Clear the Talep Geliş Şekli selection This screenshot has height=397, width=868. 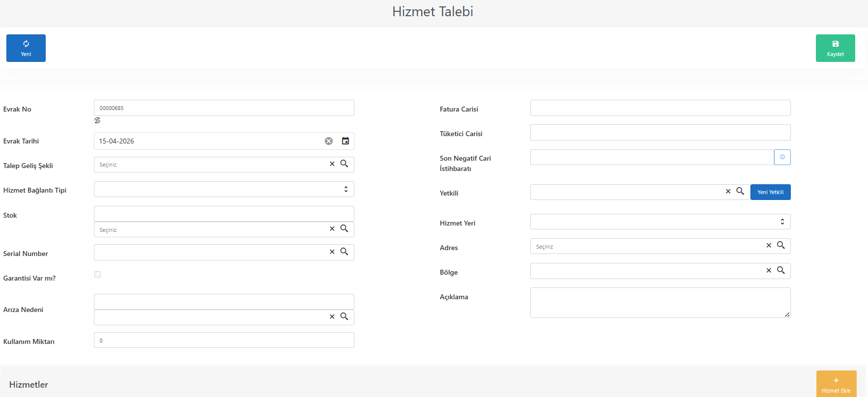click(x=332, y=164)
